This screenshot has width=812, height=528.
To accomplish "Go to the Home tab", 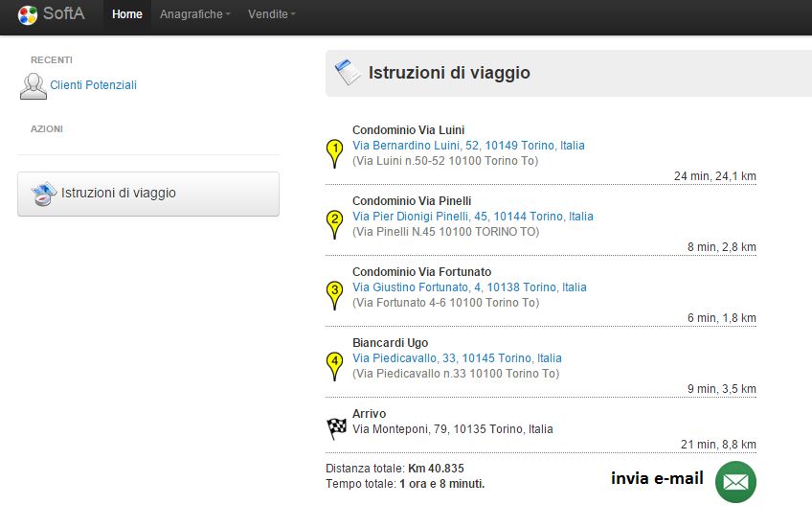I will point(126,14).
